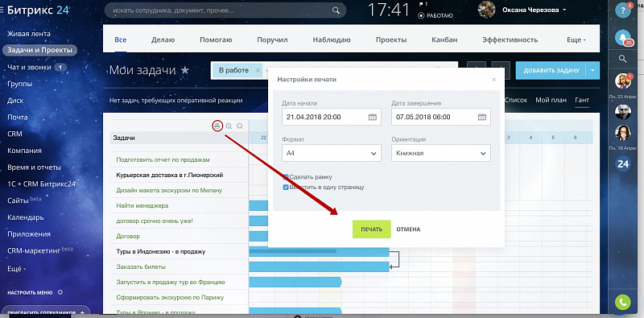
Task: Click Оксана Черезова profile avatar
Action: 487,10
